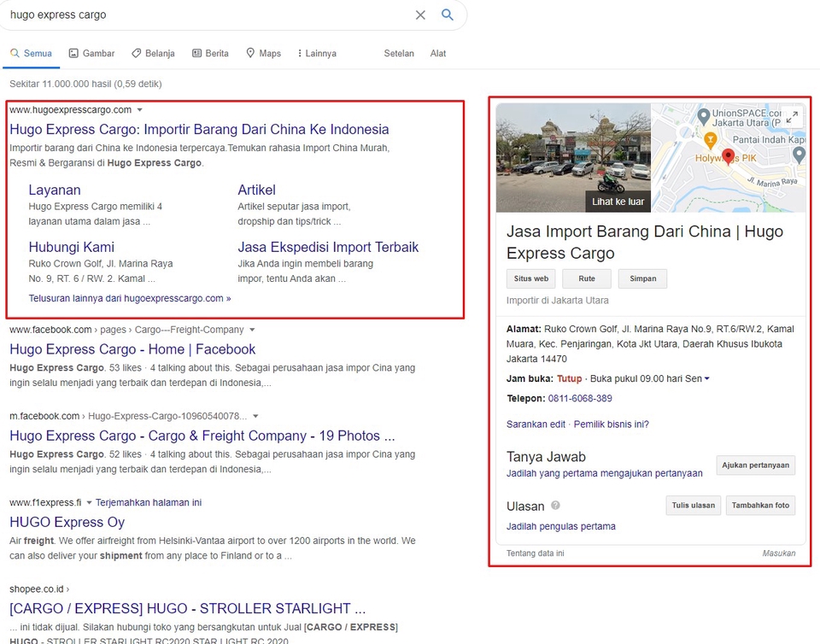Image resolution: width=820 pixels, height=644 pixels.
Task: Click the red location pin on map
Action: tap(729, 156)
